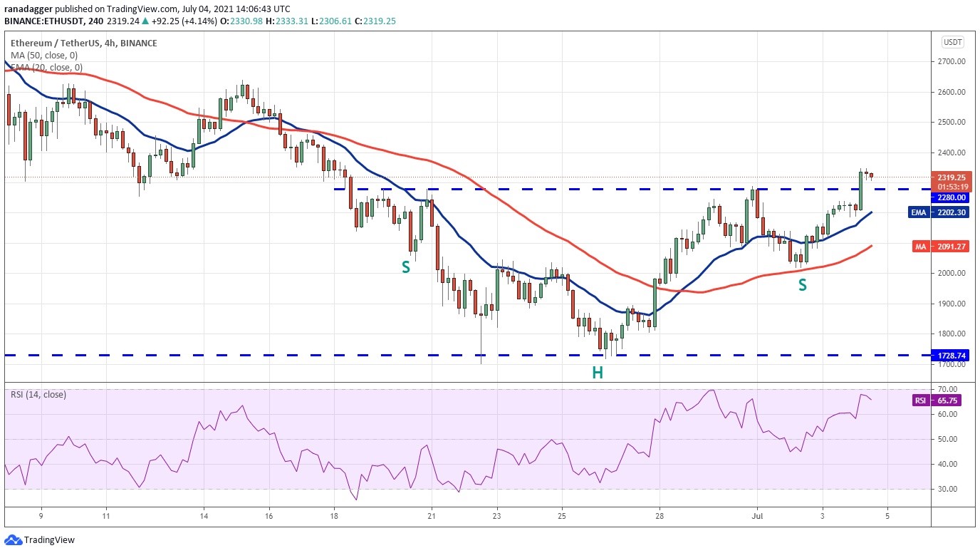Viewport: 980px width, 553px height.
Task: Click the 2280.00 resistance level label
Action: coord(951,197)
